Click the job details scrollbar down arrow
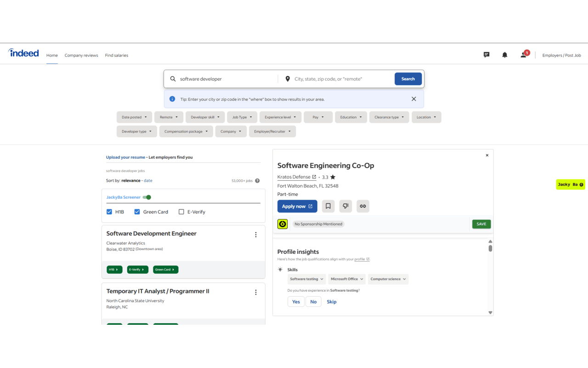Screen dimensions: 588x368 tap(490, 313)
